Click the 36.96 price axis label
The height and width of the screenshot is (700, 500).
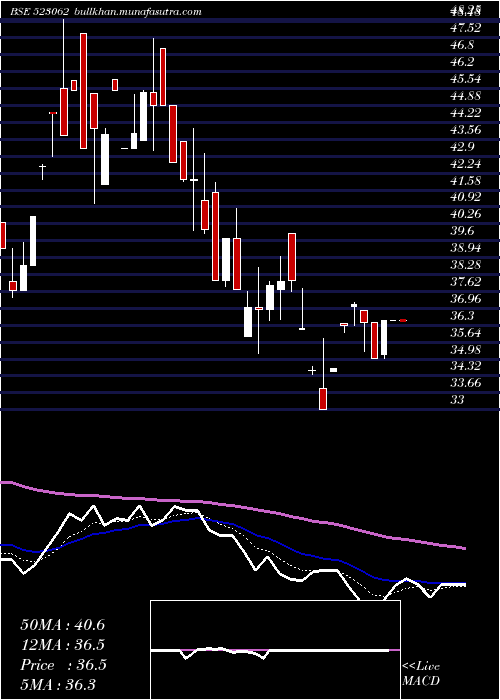466,299
